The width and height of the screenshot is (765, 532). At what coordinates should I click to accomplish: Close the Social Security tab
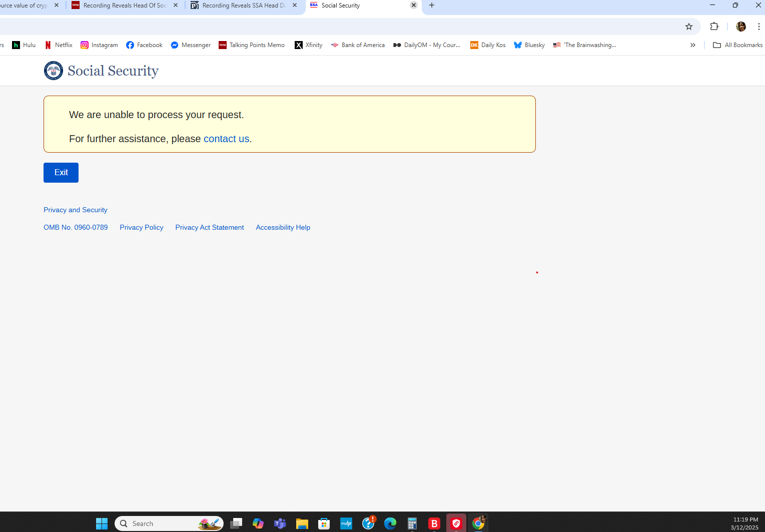click(x=414, y=6)
